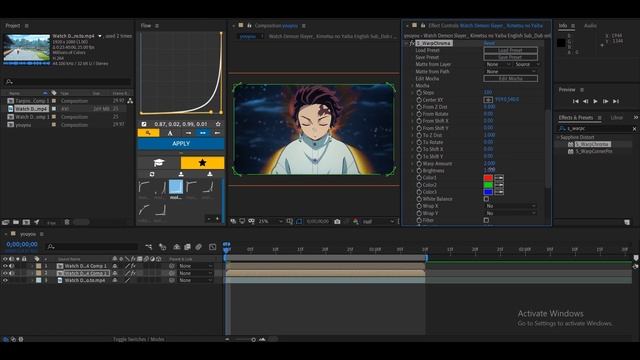Click the shy layers icon in timeline toolbar

click(x=177, y=247)
